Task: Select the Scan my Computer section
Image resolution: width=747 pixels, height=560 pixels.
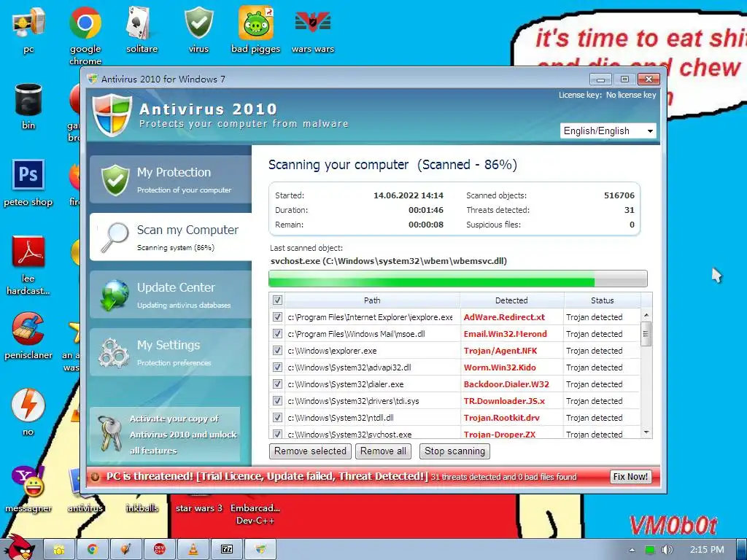Action: point(171,237)
